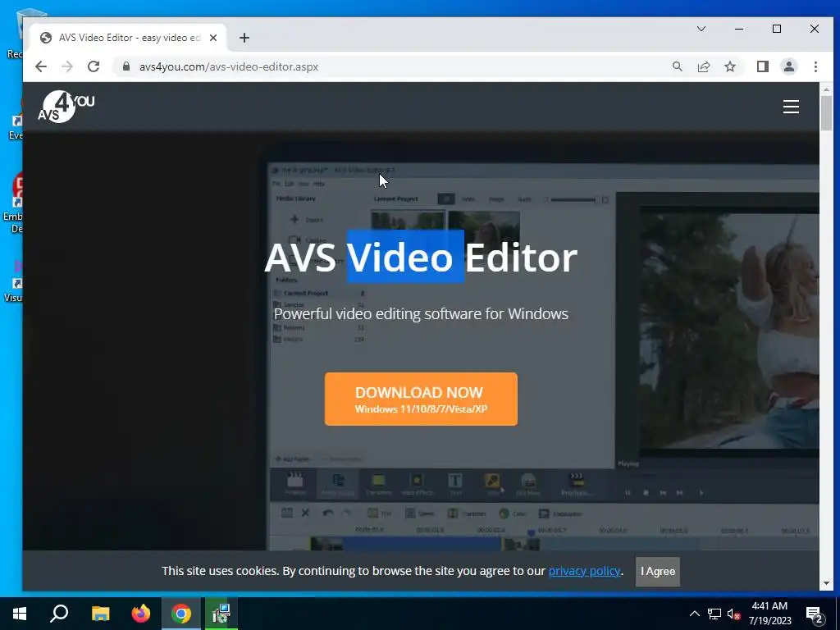Click the Chrome back arrow
Viewport: 840px width, 630px height.
click(41, 66)
